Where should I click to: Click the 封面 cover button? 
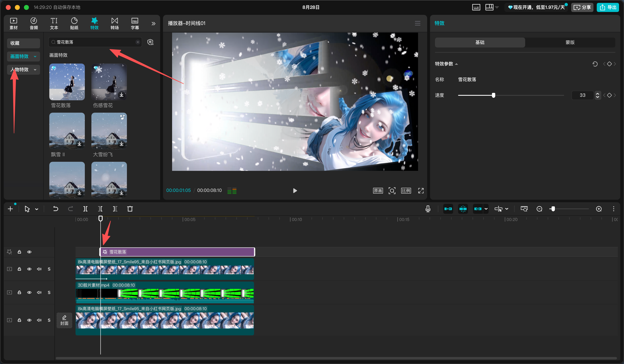(64, 320)
